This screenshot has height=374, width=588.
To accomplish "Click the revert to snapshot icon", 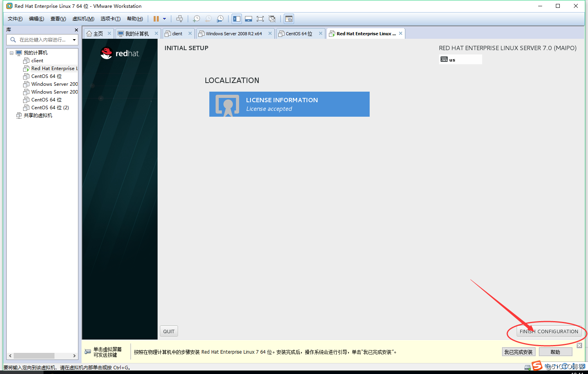I will 209,19.
